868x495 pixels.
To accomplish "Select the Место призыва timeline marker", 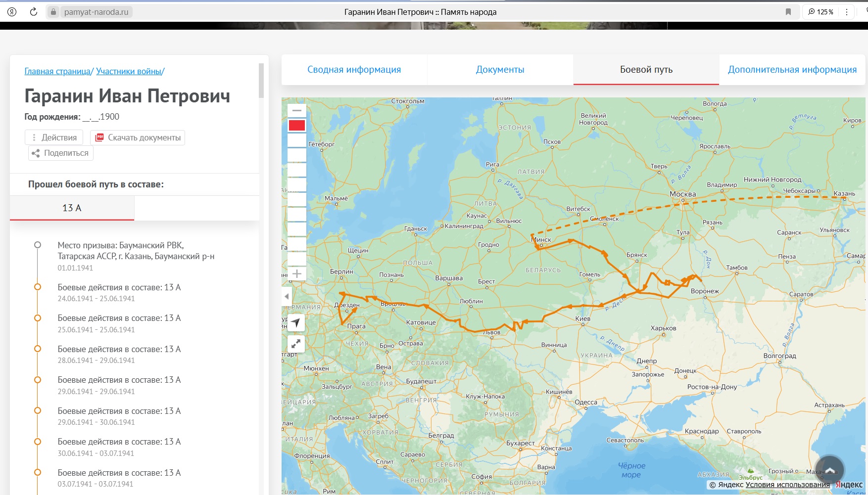I will 38,245.
